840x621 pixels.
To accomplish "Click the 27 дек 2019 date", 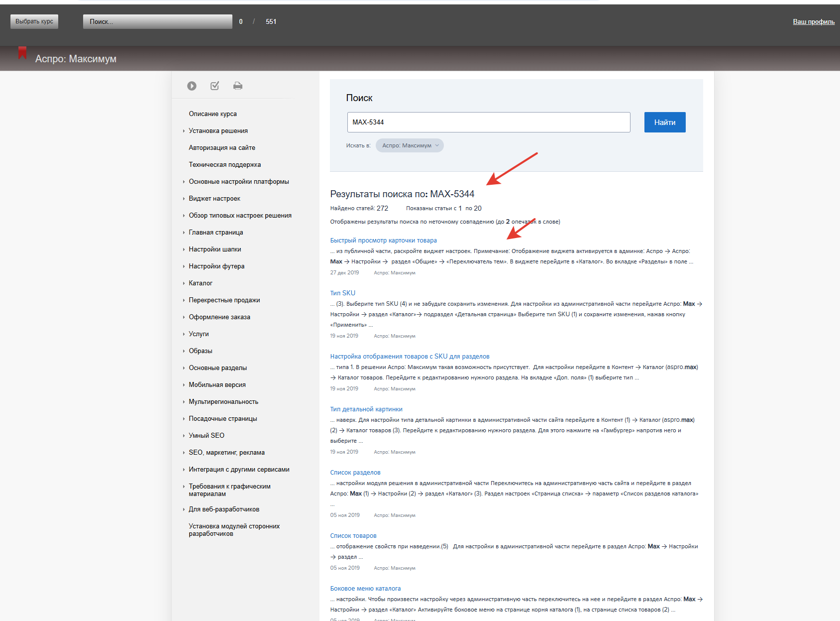I will (344, 272).
